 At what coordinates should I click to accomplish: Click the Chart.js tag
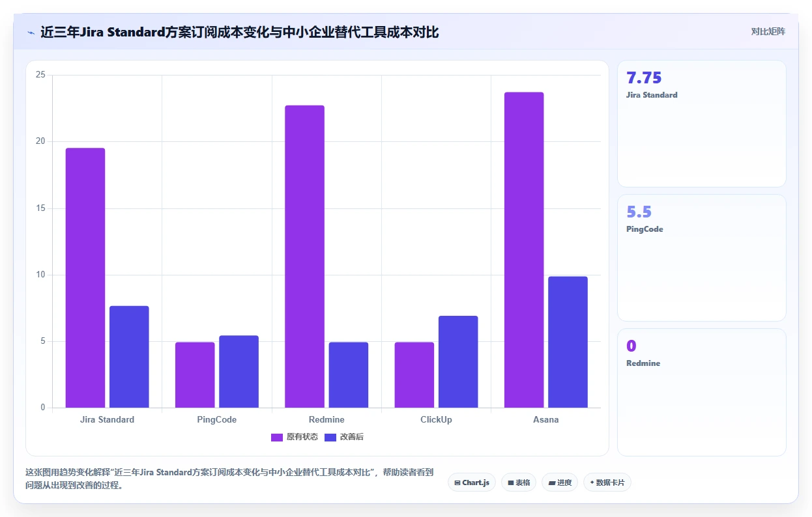(x=472, y=482)
